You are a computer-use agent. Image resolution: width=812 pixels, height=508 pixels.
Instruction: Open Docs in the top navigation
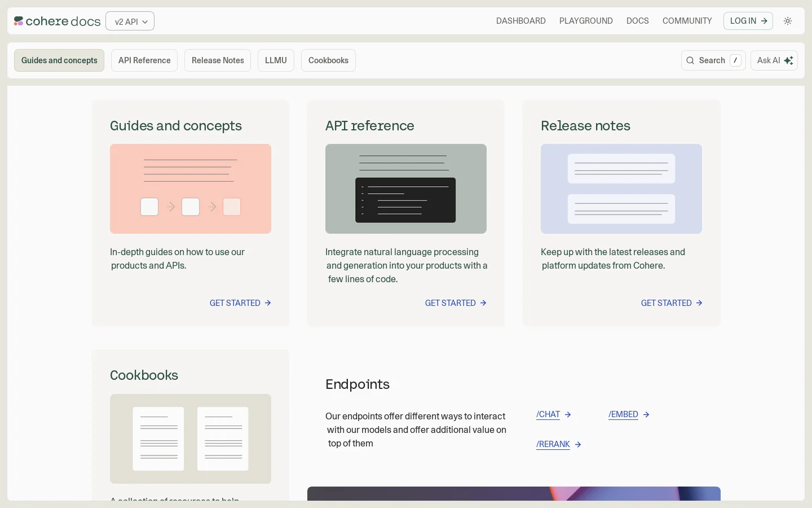[638, 21]
